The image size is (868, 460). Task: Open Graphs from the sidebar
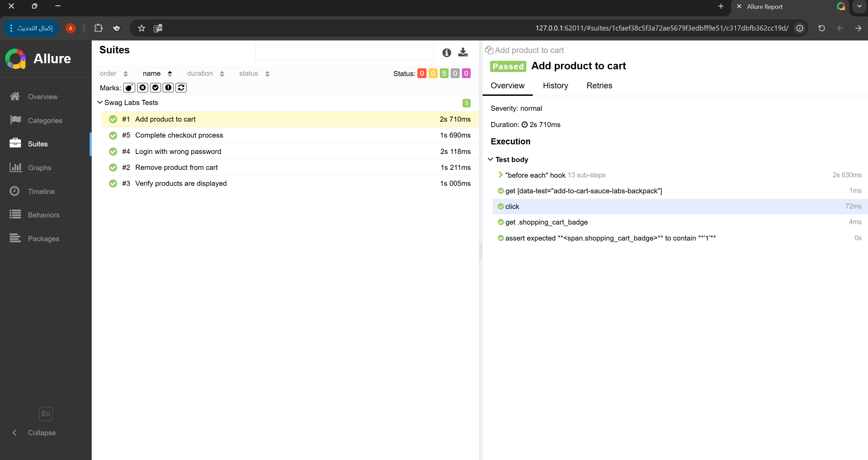[39, 167]
